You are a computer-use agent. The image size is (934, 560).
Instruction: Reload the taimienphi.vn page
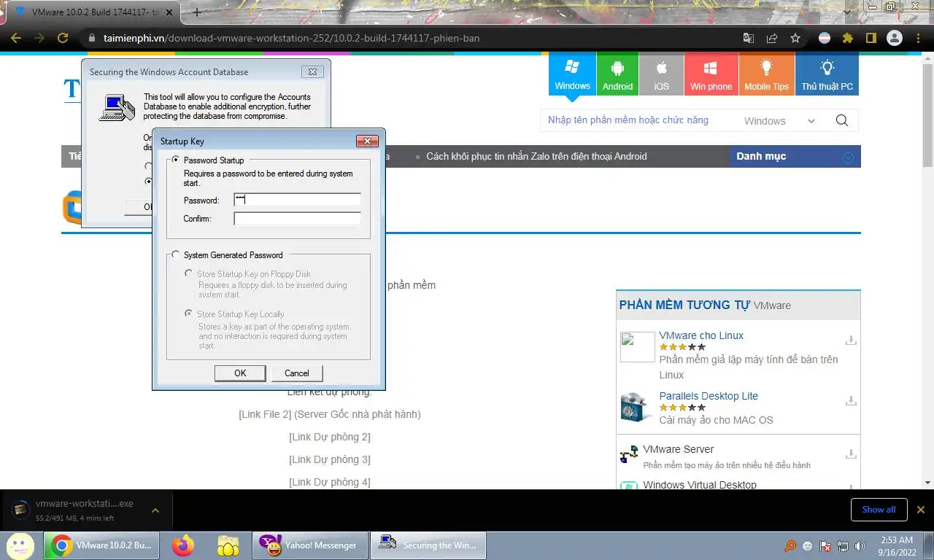(x=63, y=38)
